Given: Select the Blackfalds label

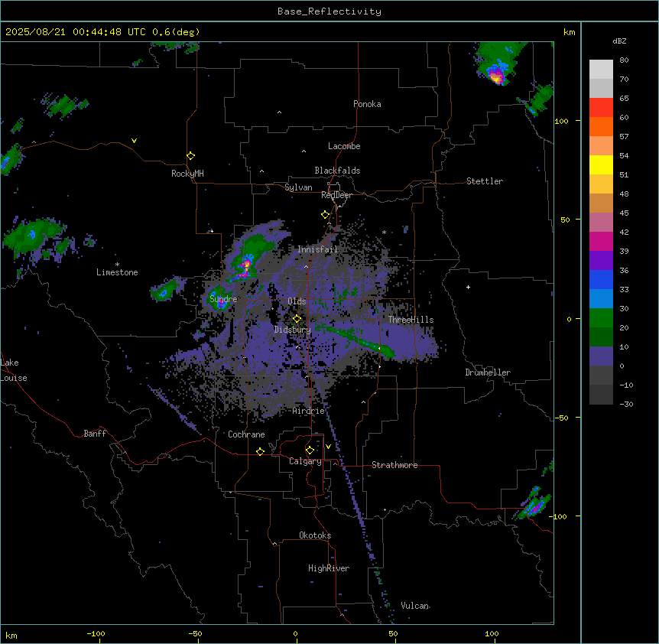Looking at the screenshot, I should coord(337,171).
